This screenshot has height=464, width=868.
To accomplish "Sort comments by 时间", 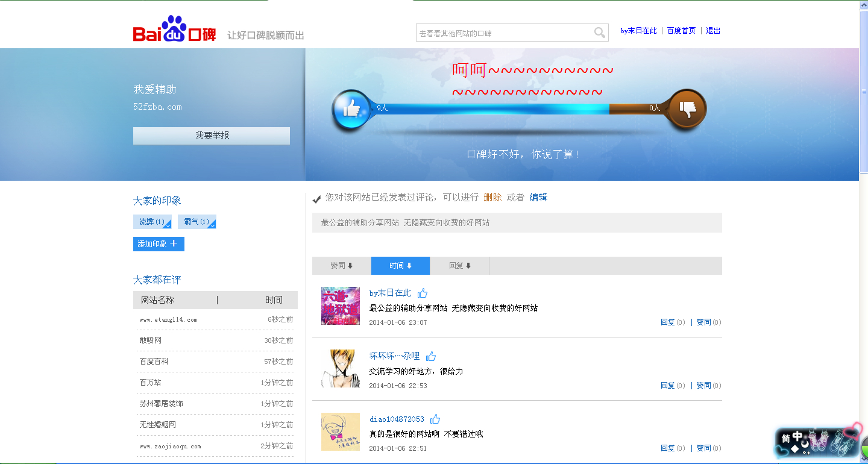I will click(x=400, y=266).
